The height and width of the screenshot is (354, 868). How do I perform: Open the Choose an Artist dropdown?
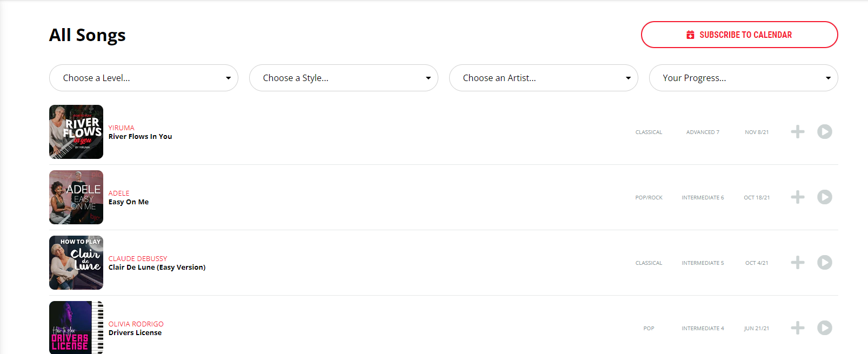tap(543, 78)
